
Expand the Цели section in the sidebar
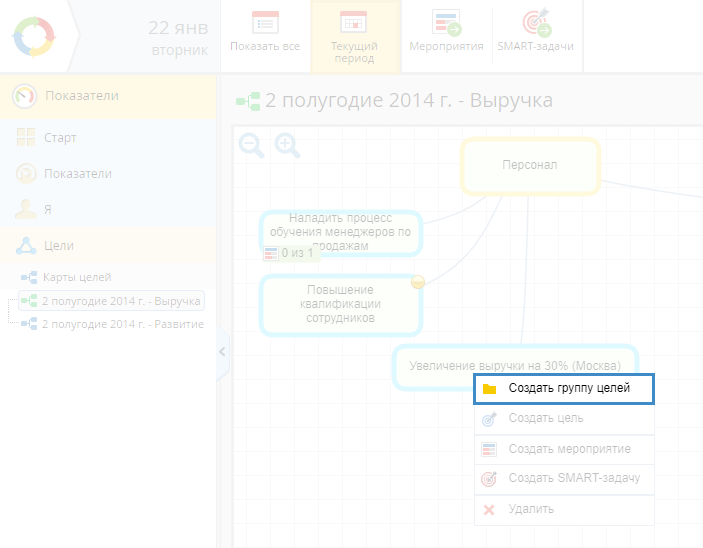(x=58, y=245)
